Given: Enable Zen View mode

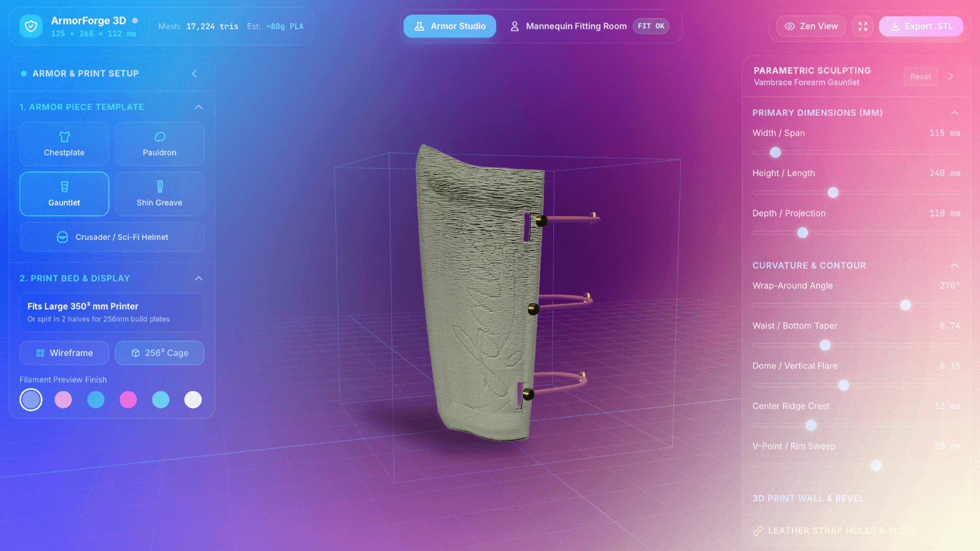Looking at the screenshot, I should click(x=811, y=26).
